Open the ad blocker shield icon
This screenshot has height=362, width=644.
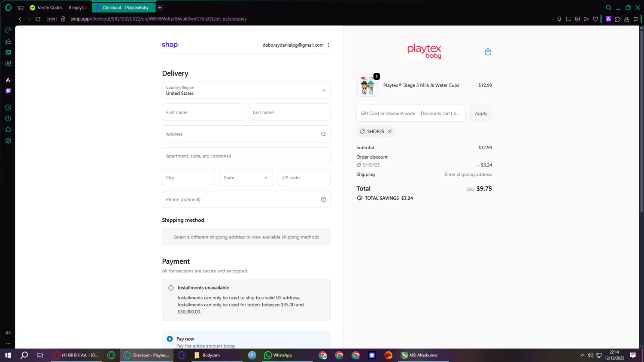pos(577,19)
